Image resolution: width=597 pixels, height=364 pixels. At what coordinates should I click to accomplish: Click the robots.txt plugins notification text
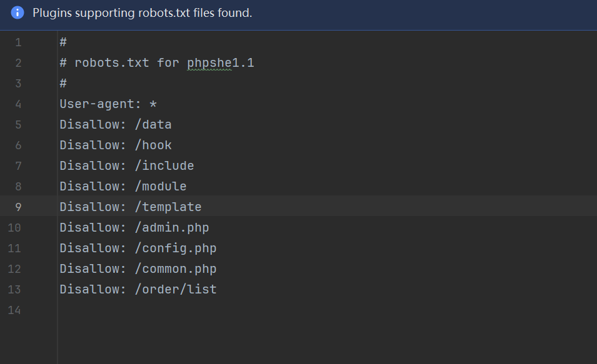pos(143,12)
